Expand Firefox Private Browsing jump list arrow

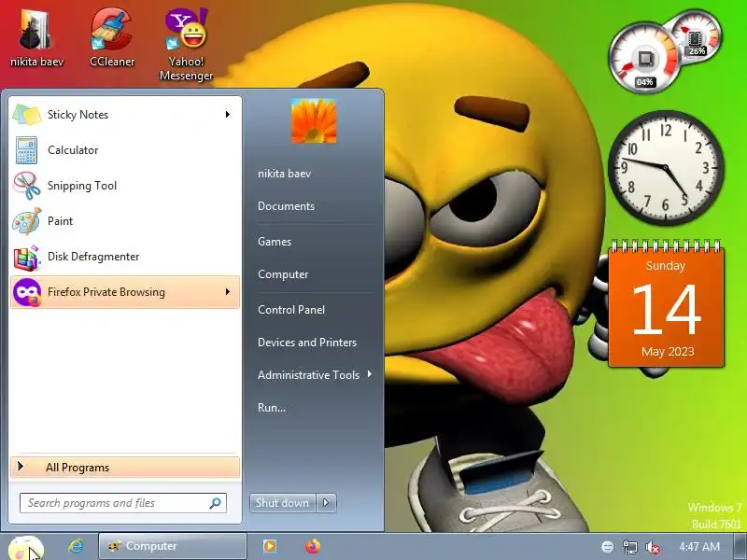click(228, 291)
